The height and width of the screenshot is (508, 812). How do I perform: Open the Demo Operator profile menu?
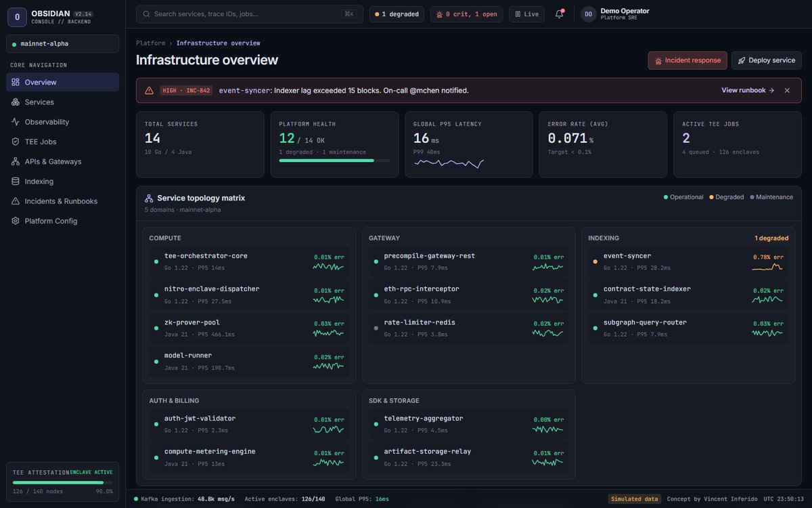[614, 14]
